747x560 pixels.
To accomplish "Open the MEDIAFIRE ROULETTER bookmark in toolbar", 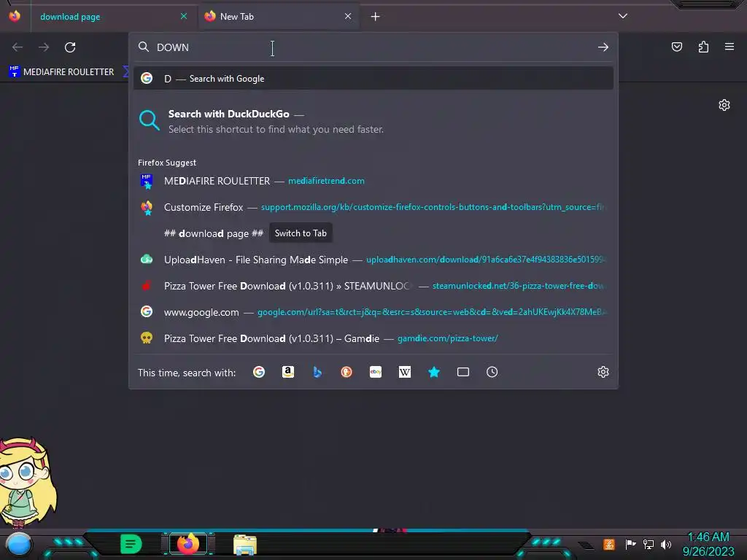I will click(x=61, y=72).
